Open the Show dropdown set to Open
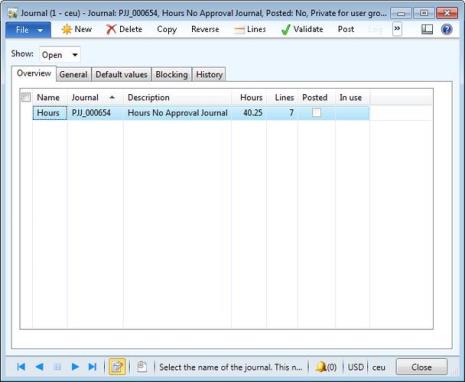The width and height of the screenshot is (465, 382). pyautogui.click(x=60, y=55)
